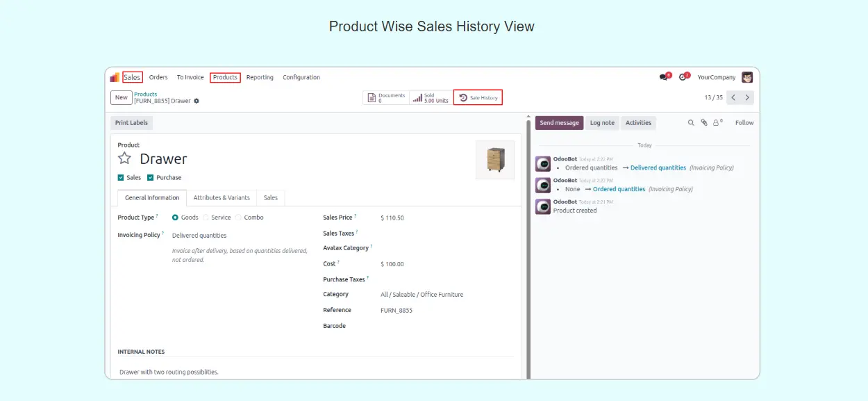868x401 pixels.
Task: Click the Odoo app logo
Action: pyautogui.click(x=115, y=77)
